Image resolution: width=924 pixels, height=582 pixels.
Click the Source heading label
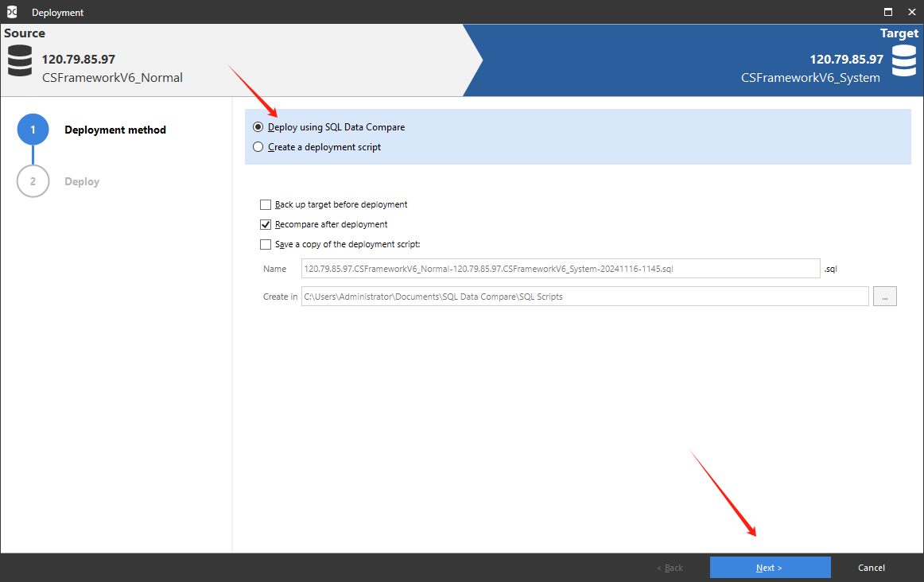25,33
